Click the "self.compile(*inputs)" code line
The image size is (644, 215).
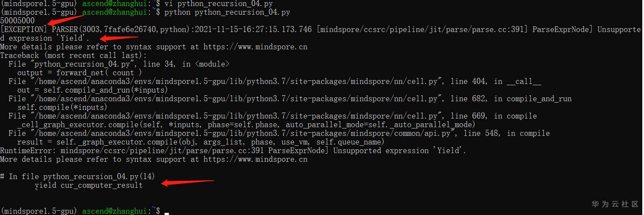pos(62,107)
